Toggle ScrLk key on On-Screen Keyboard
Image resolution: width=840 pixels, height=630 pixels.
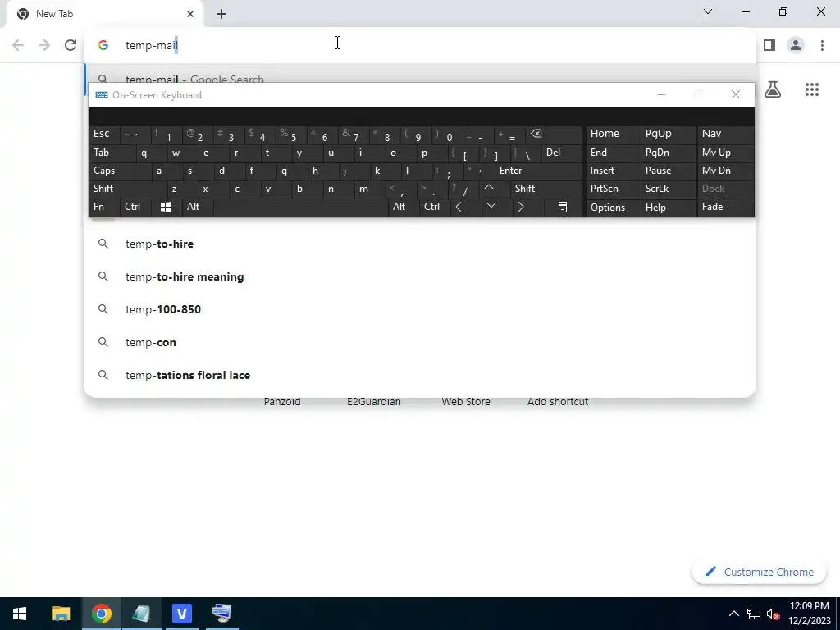(x=668, y=189)
